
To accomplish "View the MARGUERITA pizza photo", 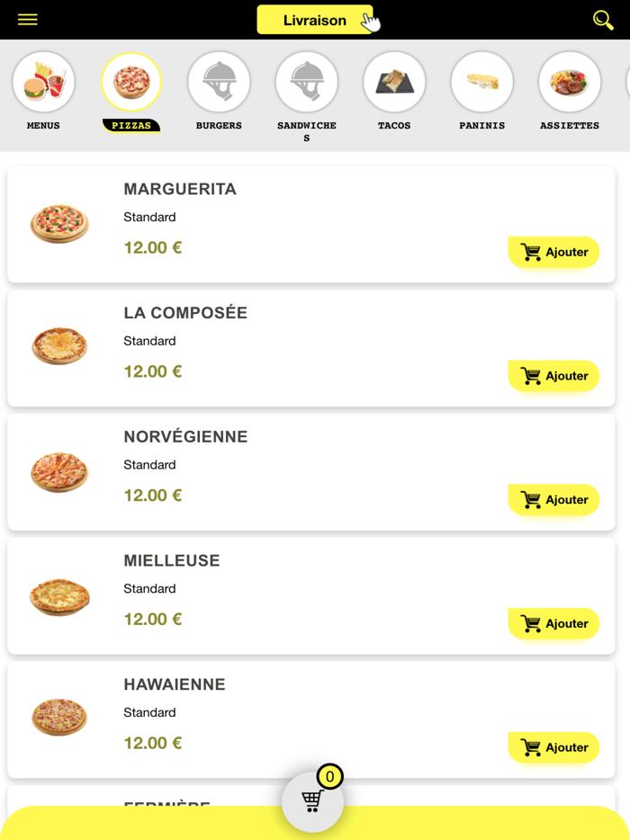I will [x=58, y=224].
